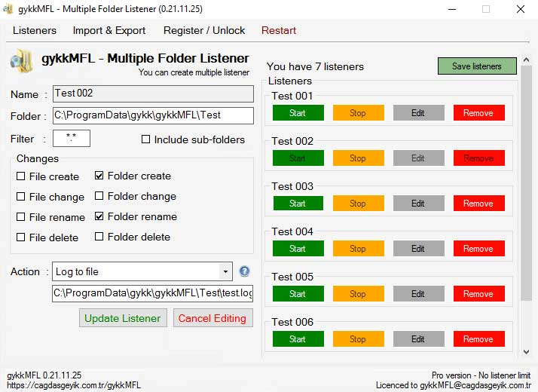Click the Folder path input field

153,115
